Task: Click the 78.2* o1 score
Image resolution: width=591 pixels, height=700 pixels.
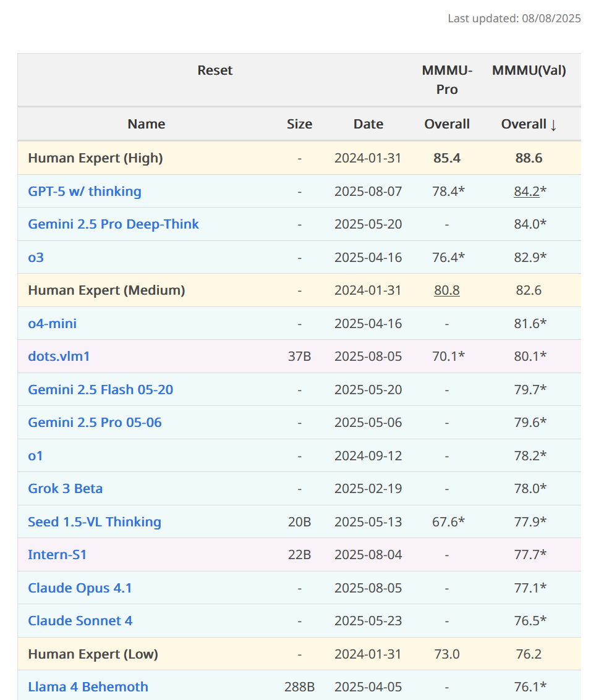Action: coord(530,456)
